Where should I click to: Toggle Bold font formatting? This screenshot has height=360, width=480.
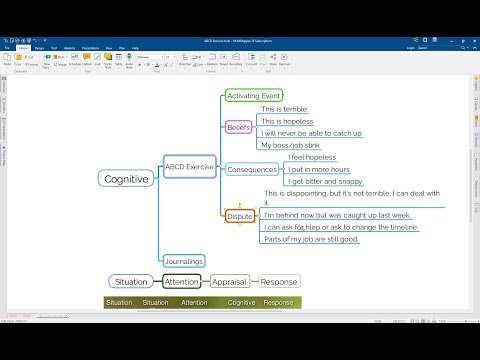[140, 65]
